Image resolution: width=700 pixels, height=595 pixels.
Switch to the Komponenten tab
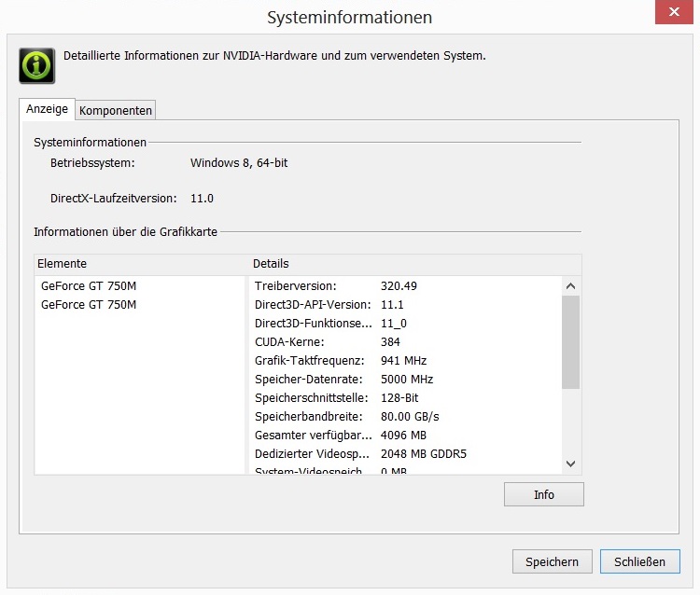(116, 110)
